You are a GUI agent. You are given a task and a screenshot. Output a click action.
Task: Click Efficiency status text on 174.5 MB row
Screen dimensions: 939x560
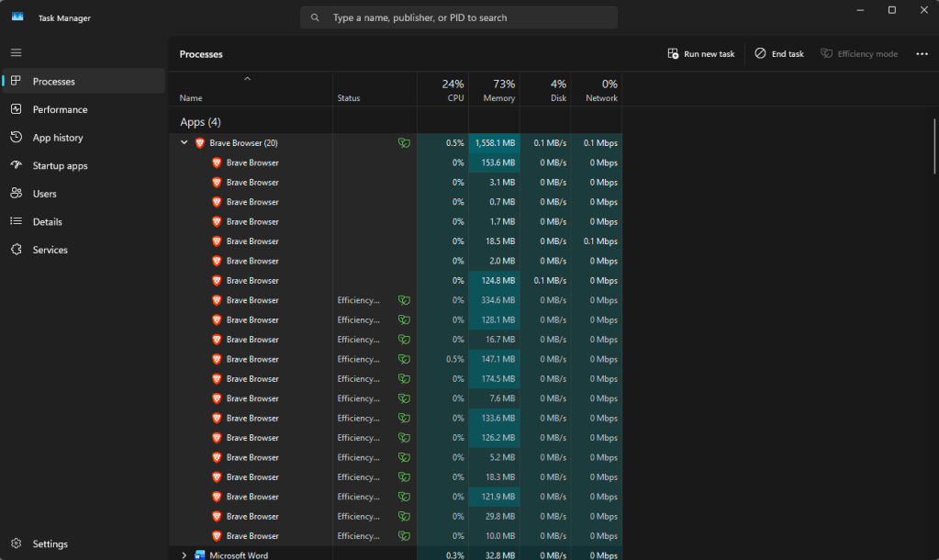(358, 378)
